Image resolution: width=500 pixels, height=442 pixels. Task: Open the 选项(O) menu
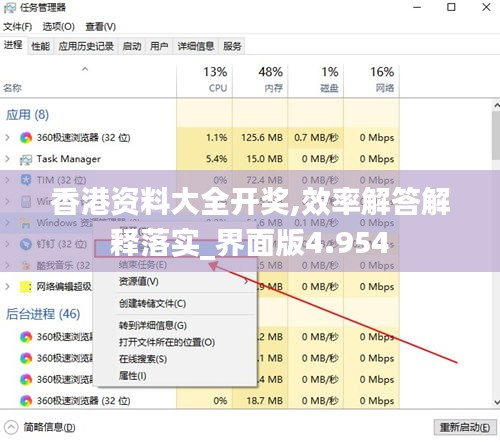[x=58, y=26]
